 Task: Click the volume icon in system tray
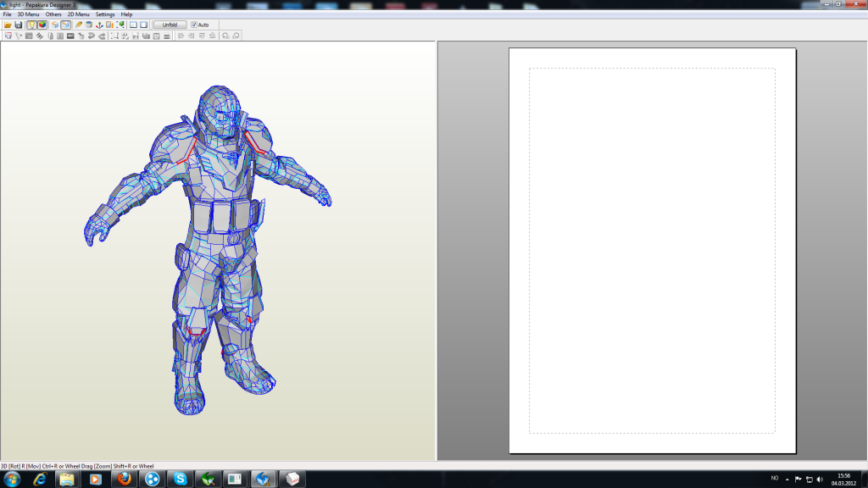click(x=820, y=480)
